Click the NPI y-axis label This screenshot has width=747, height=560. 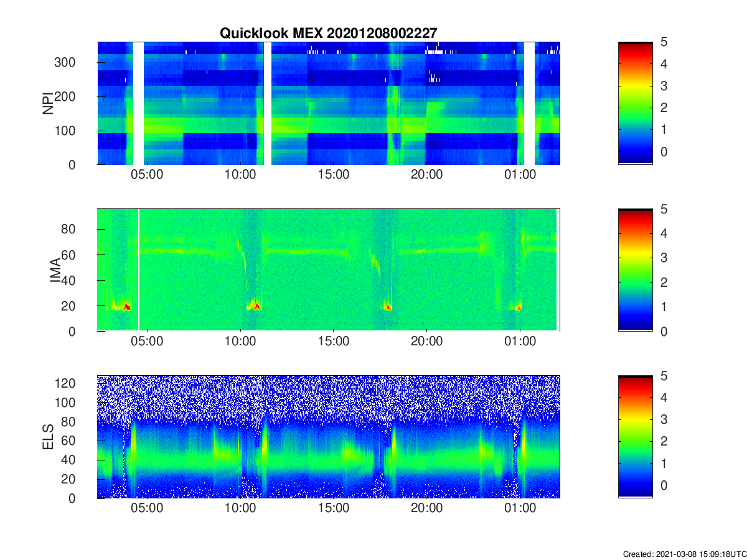coord(47,103)
